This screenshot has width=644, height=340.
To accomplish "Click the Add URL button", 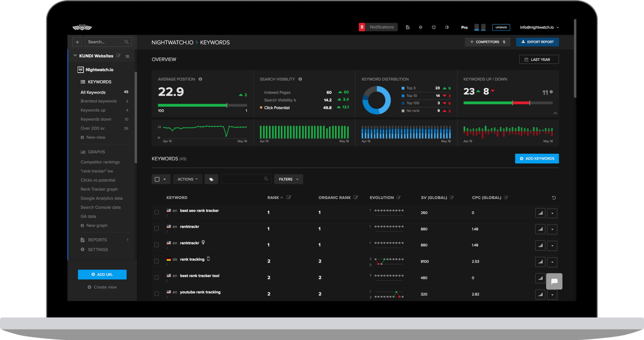I will 102,274.
